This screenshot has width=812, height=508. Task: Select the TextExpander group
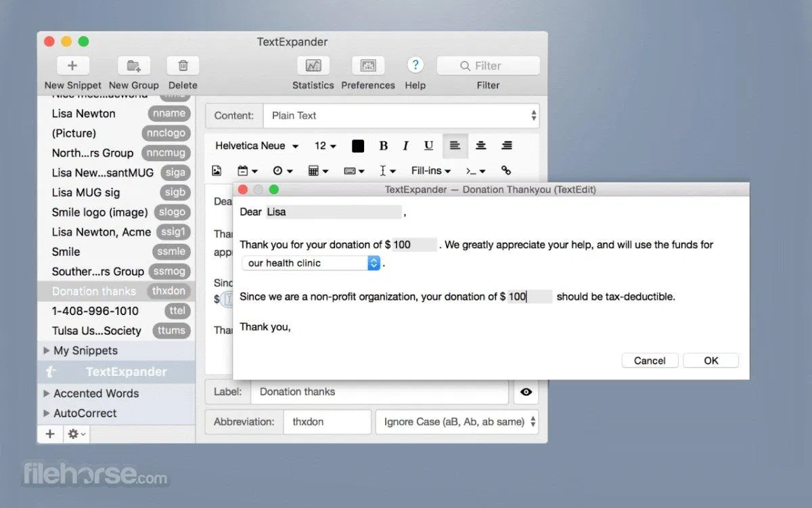[x=116, y=372]
